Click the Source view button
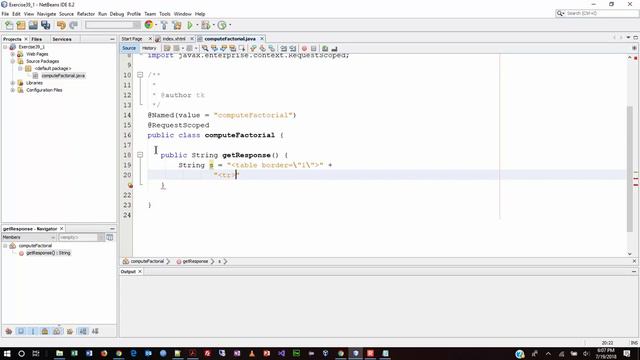640x360 pixels. 129,48
